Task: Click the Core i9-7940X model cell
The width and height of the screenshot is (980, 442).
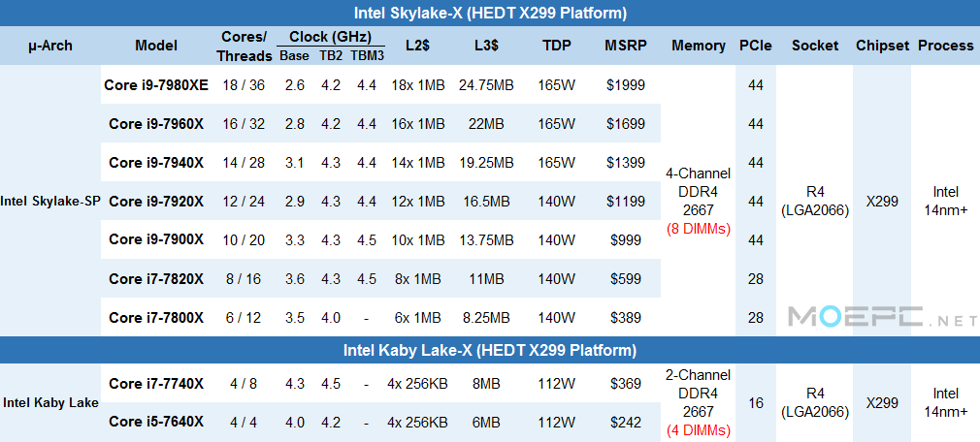Action: (156, 162)
